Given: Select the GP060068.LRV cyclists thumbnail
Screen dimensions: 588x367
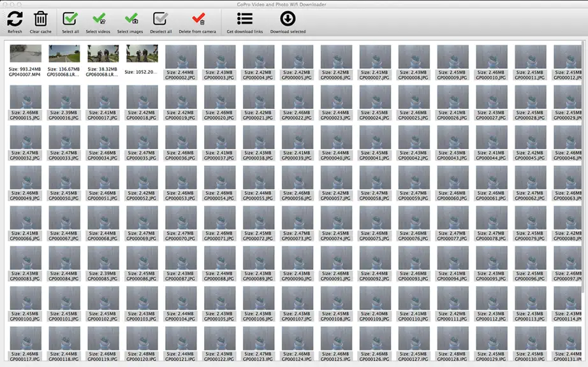Looking at the screenshot, I should (103, 54).
